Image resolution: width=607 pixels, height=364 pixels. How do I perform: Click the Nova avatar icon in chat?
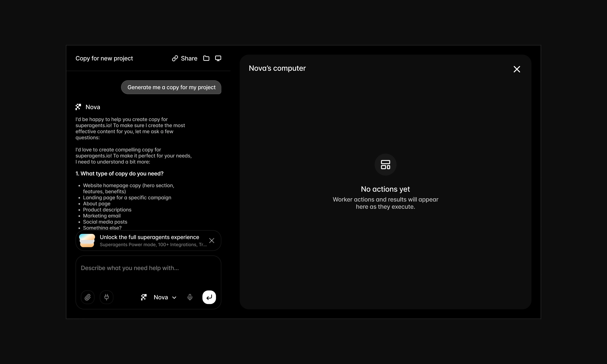point(78,107)
